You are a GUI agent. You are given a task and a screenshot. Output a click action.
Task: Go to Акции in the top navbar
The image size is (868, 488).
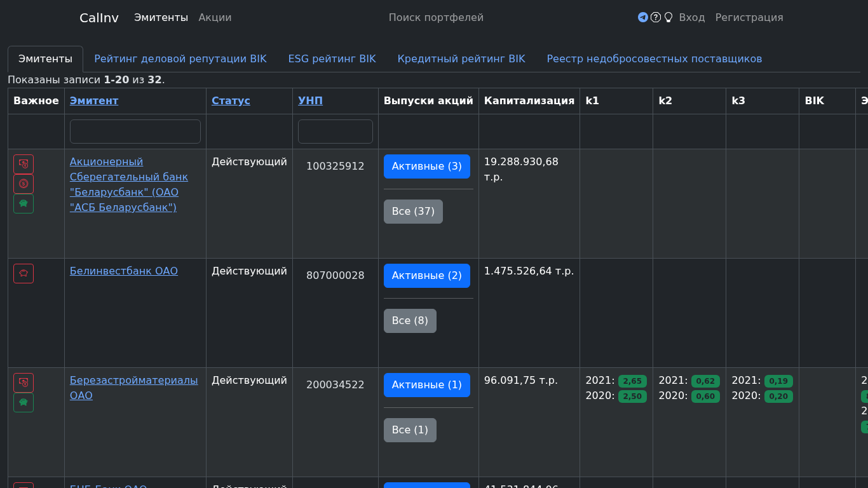tap(215, 18)
